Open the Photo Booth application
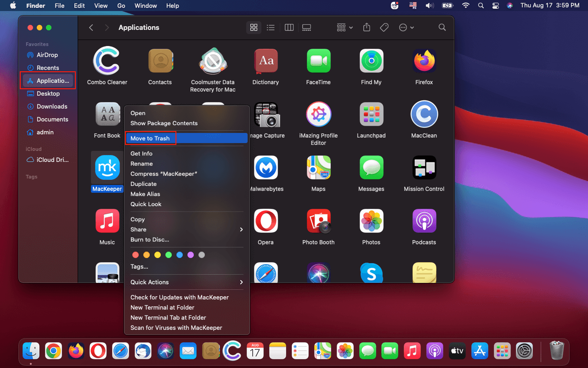This screenshot has height=368, width=588. click(x=318, y=221)
